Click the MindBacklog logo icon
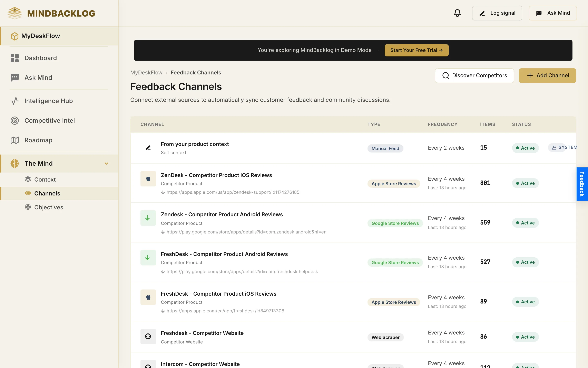588x368 pixels. tap(14, 13)
